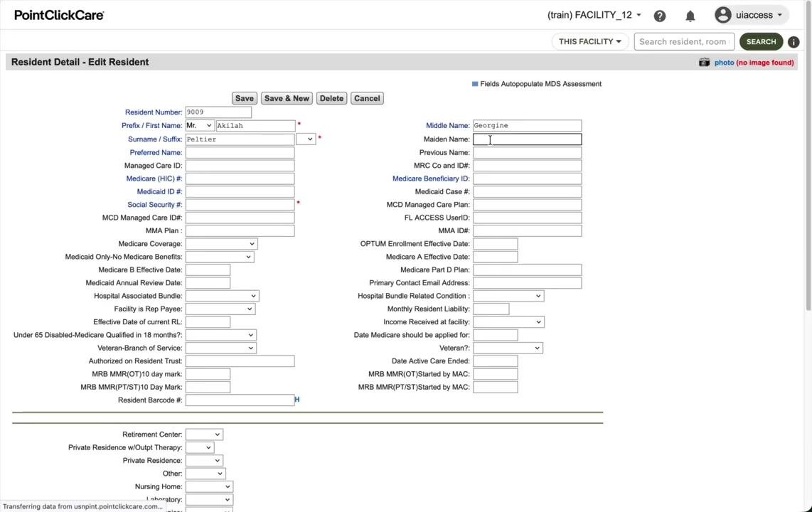Click the Resident Number field showing 9009
Viewport: 812px width, 512px height.
point(218,112)
